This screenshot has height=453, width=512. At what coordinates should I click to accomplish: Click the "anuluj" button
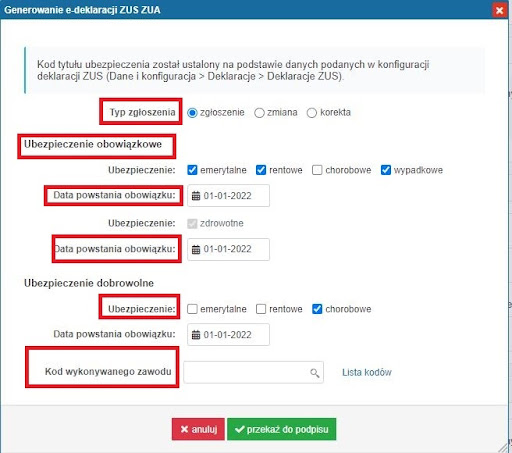tap(198, 429)
